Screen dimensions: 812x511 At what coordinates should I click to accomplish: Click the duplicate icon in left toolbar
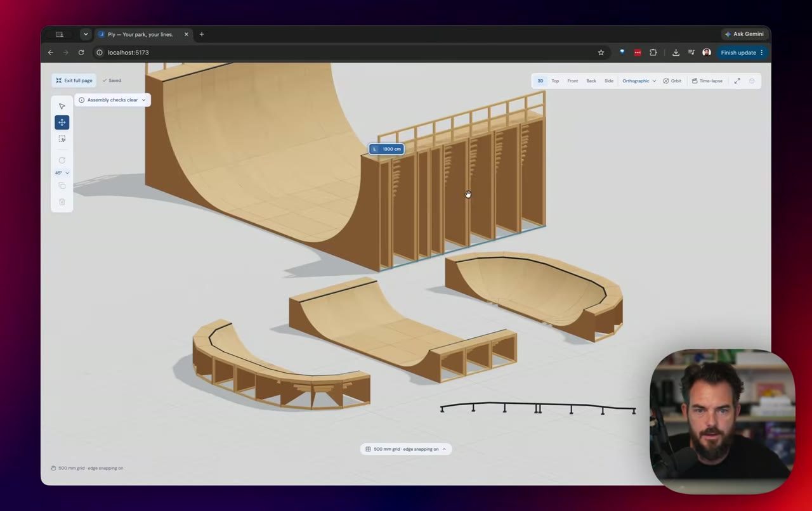[62, 186]
